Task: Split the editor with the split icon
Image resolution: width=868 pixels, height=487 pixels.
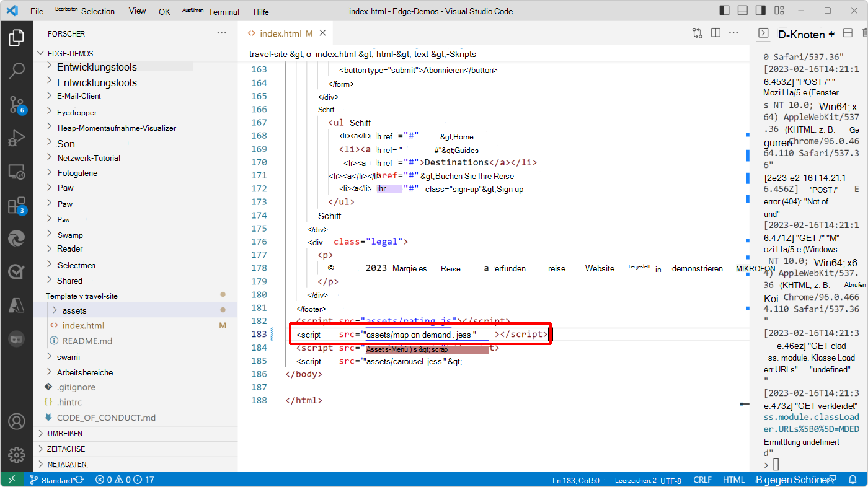Action: (x=715, y=33)
